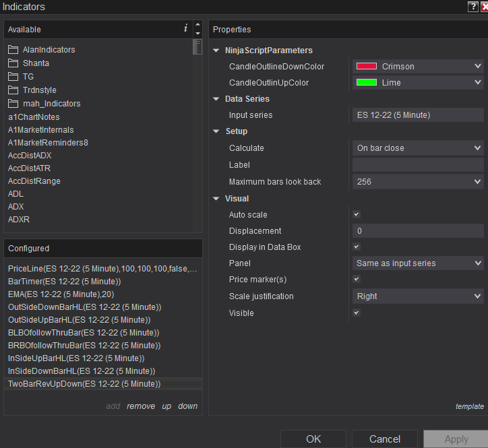The width and height of the screenshot is (488, 448).
Task: Click the Apply button
Action: (456, 439)
